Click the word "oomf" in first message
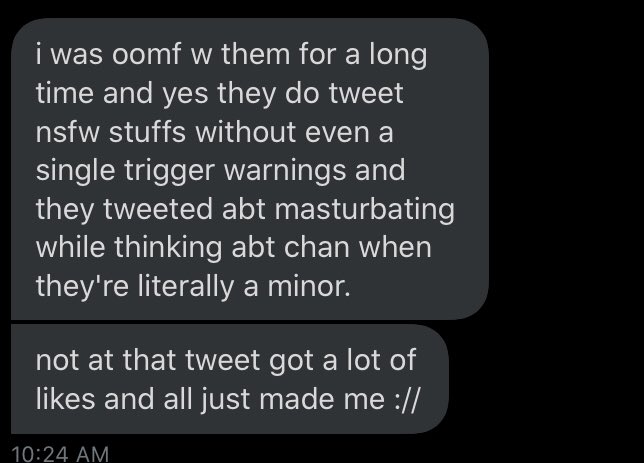The image size is (644, 463). pyautogui.click(x=146, y=54)
